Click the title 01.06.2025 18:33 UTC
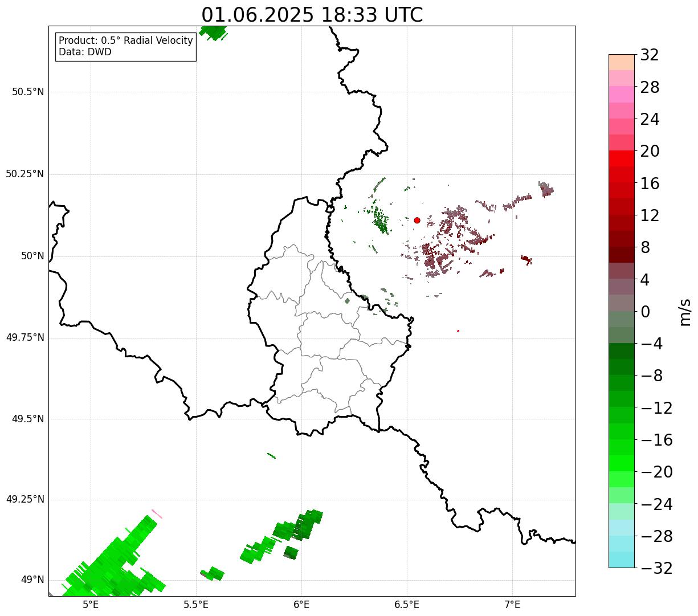The image size is (698, 616). [x=312, y=15]
